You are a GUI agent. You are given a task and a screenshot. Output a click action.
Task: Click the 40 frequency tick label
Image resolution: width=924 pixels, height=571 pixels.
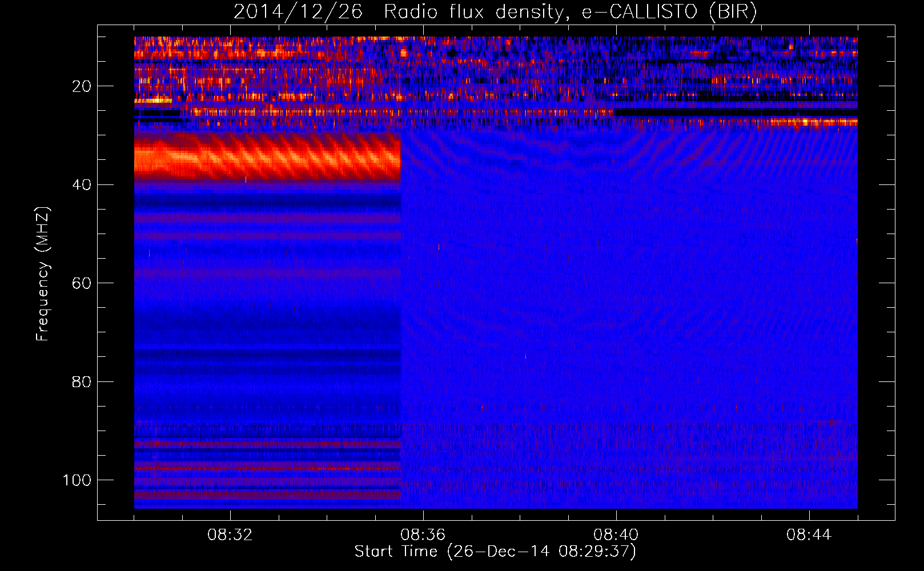coord(82,184)
